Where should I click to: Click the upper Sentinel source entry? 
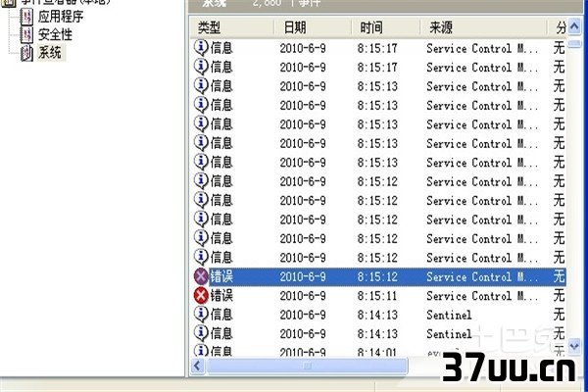click(x=449, y=315)
